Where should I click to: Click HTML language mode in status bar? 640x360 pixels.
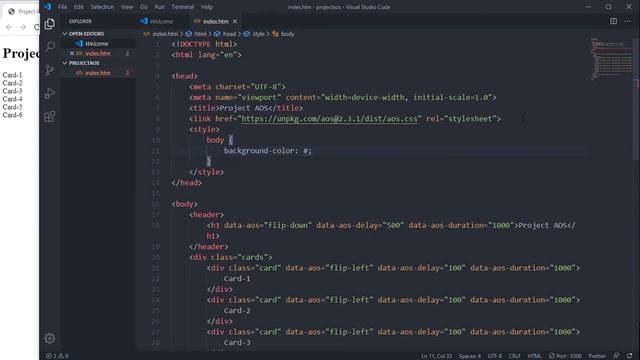click(x=534, y=356)
